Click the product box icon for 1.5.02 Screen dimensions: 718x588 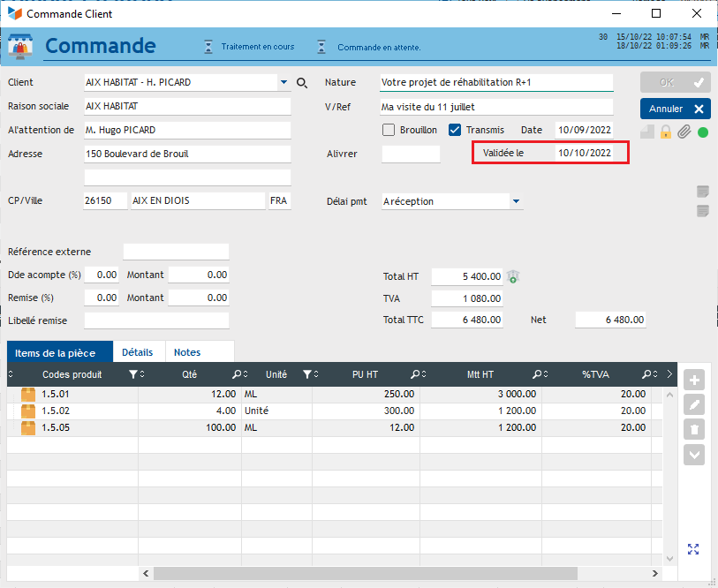28,411
